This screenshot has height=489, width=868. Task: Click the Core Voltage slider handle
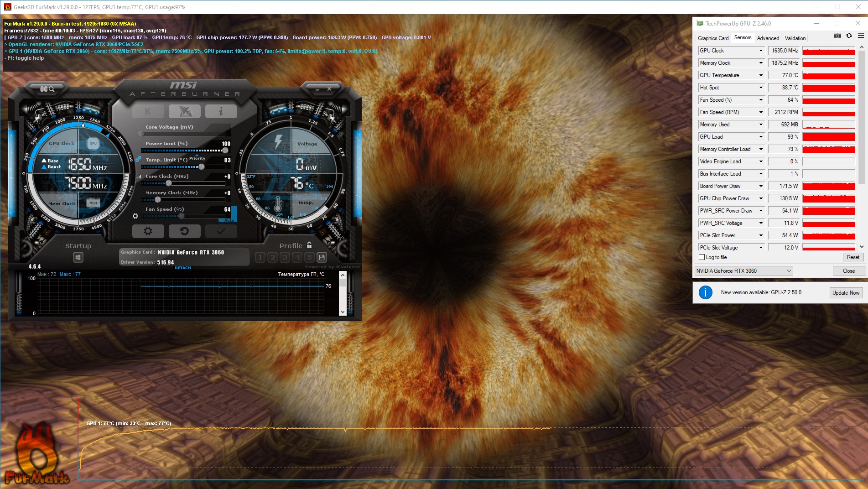141,134
